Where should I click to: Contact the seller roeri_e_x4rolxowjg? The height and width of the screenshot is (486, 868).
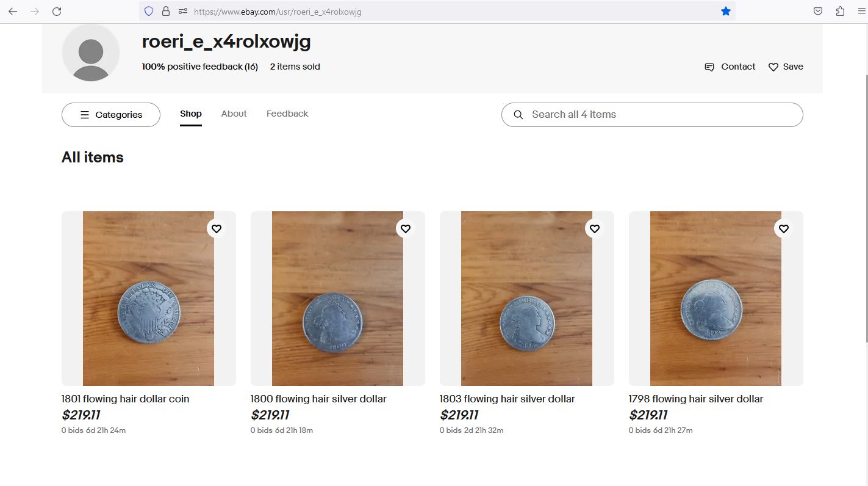[730, 67]
